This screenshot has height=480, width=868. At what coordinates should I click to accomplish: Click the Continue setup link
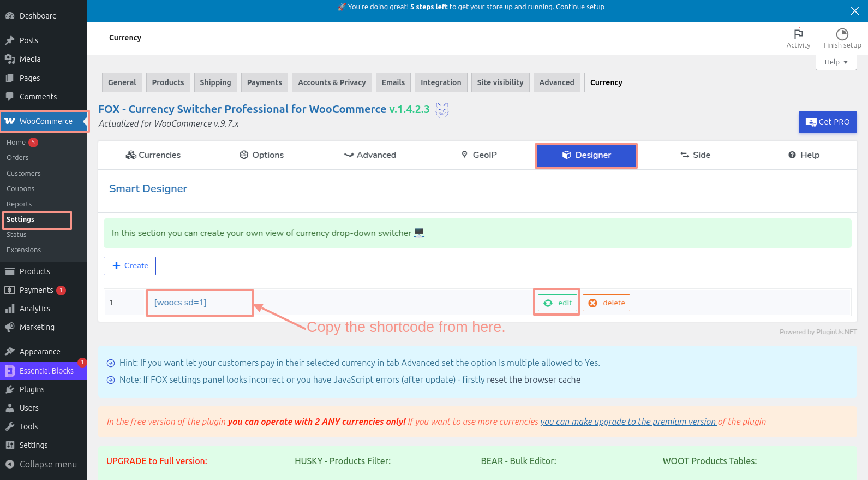pos(580,7)
